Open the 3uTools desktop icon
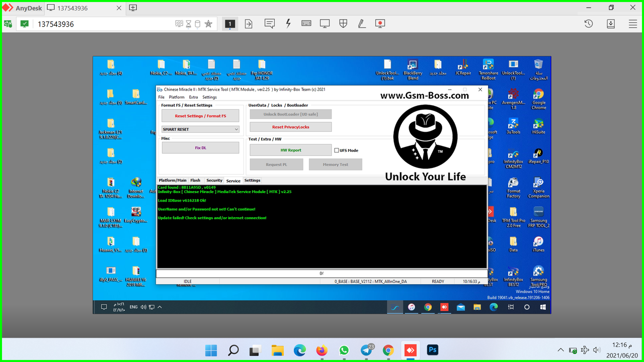This screenshot has width=644, height=362. pos(513,126)
